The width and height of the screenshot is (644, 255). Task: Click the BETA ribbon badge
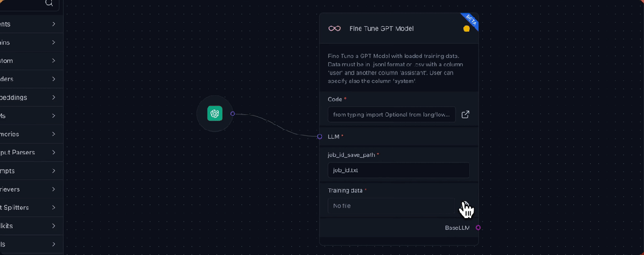click(470, 21)
